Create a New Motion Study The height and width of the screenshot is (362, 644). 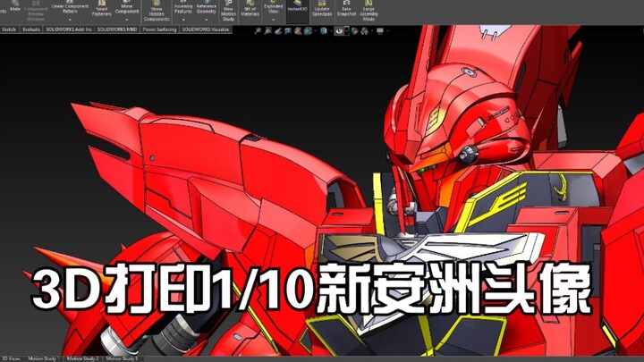point(228,11)
